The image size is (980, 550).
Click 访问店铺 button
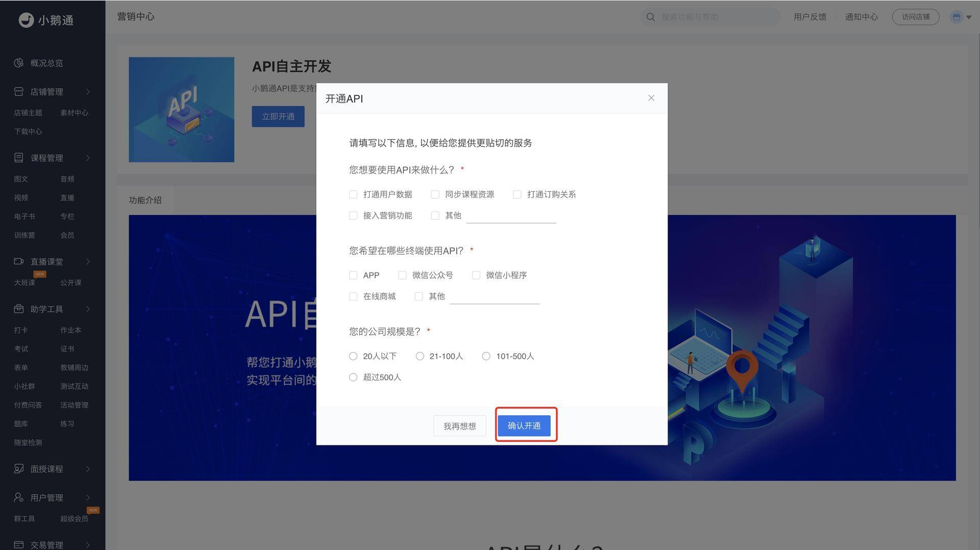916,17
